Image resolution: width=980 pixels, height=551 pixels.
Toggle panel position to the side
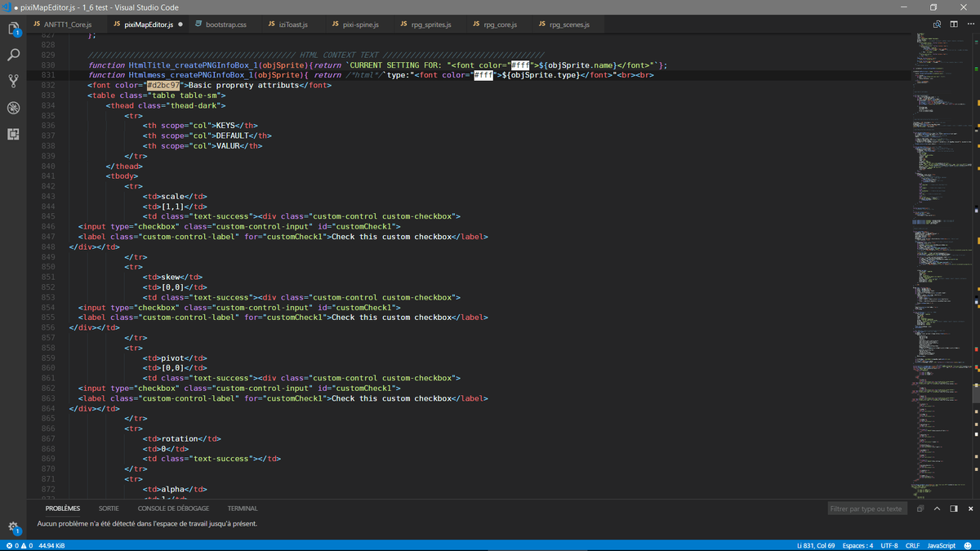pos(953,509)
